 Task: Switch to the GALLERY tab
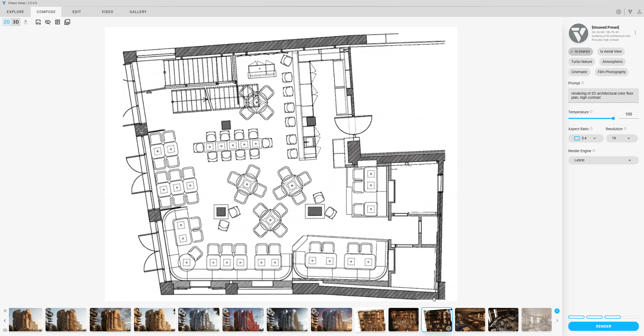coord(138,12)
